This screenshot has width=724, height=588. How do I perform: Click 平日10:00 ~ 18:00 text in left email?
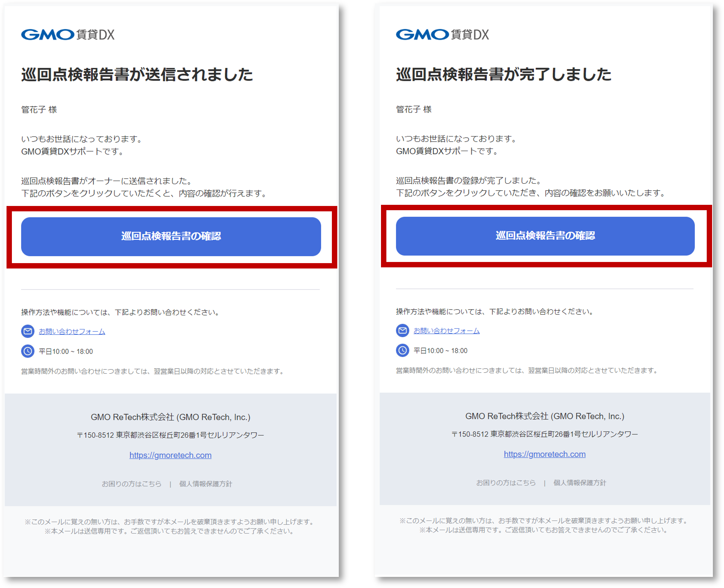pos(66,352)
